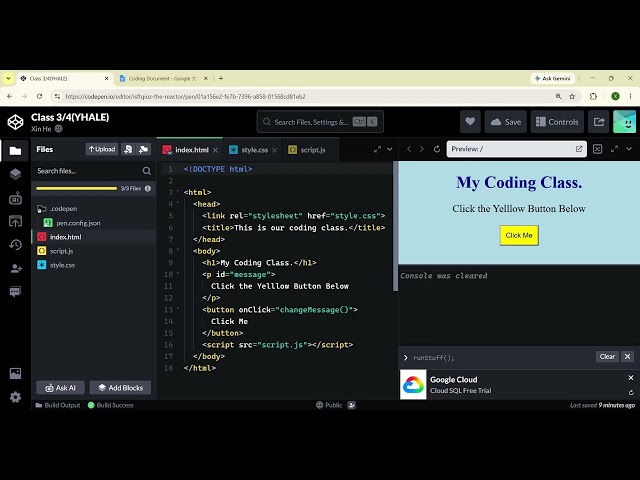Go forward in preview navigation

422,149
